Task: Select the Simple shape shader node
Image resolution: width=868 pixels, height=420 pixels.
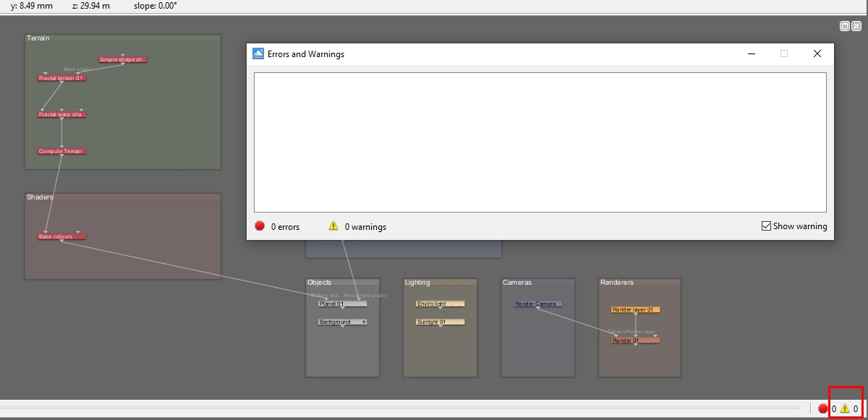Action: [123, 60]
